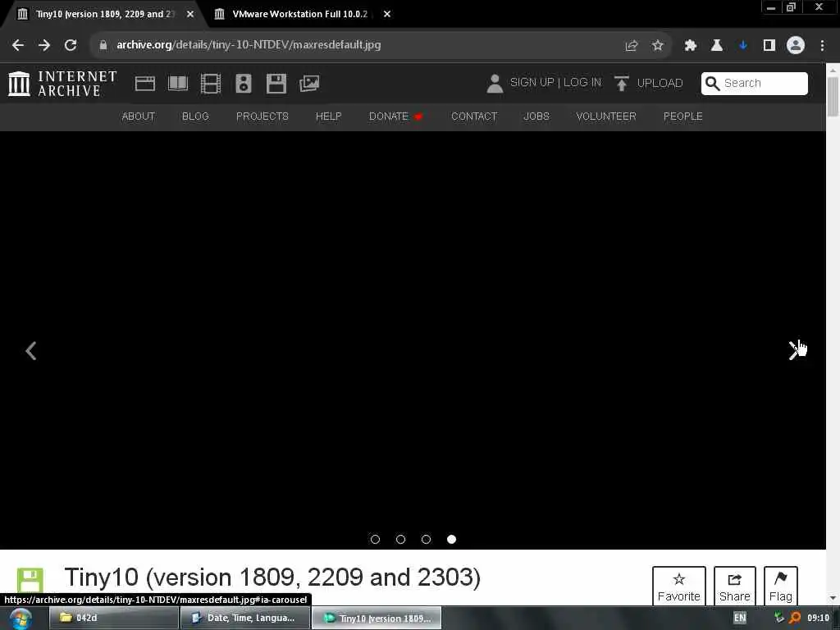Open the JOBS menu item

tap(536, 116)
